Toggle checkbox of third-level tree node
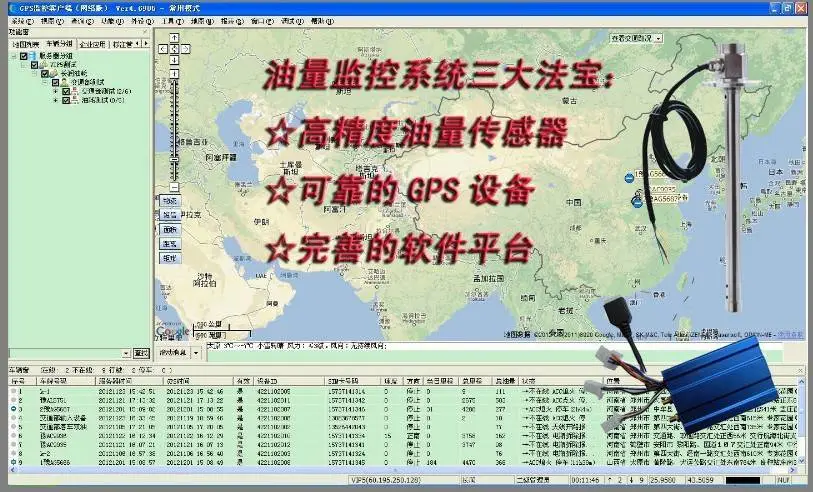The width and height of the screenshot is (813, 492). 45,74
